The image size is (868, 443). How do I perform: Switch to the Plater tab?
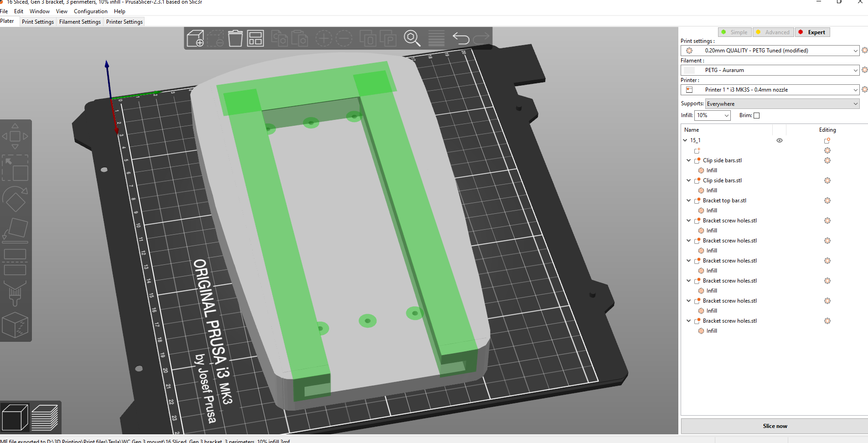[7, 21]
